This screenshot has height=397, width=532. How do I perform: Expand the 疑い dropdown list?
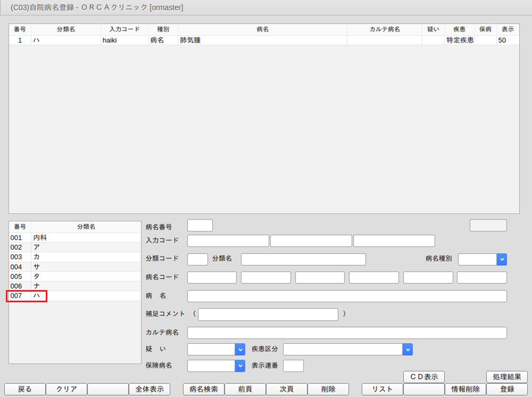[x=239, y=349]
